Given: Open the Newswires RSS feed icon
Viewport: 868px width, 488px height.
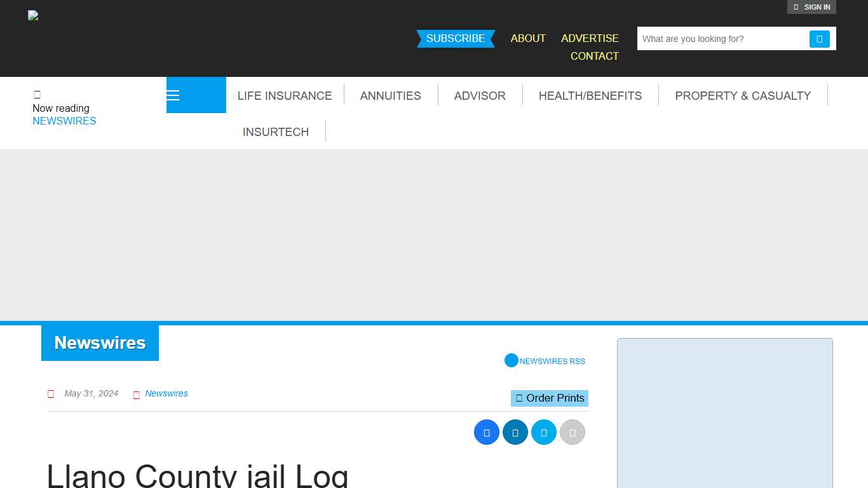Looking at the screenshot, I should point(512,360).
